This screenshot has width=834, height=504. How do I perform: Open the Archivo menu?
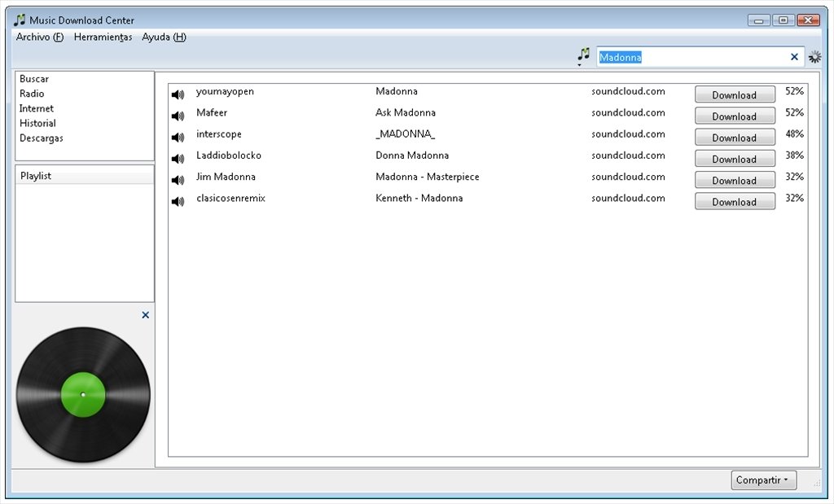40,37
